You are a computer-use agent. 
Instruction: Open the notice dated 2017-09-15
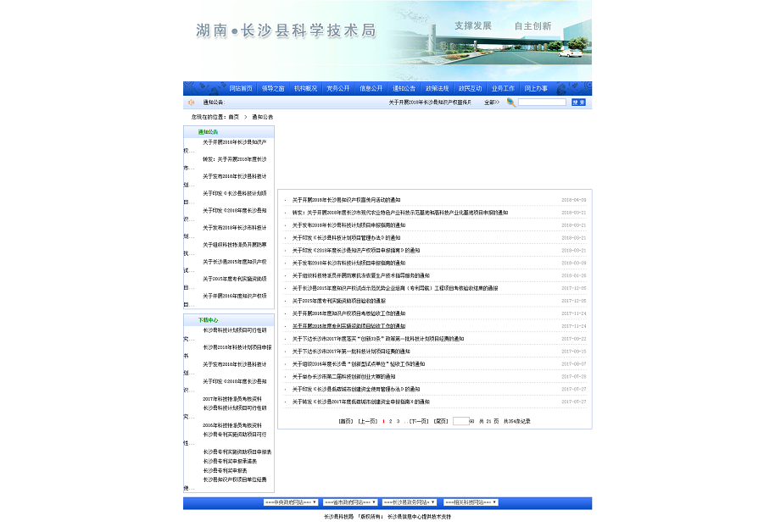click(x=351, y=352)
